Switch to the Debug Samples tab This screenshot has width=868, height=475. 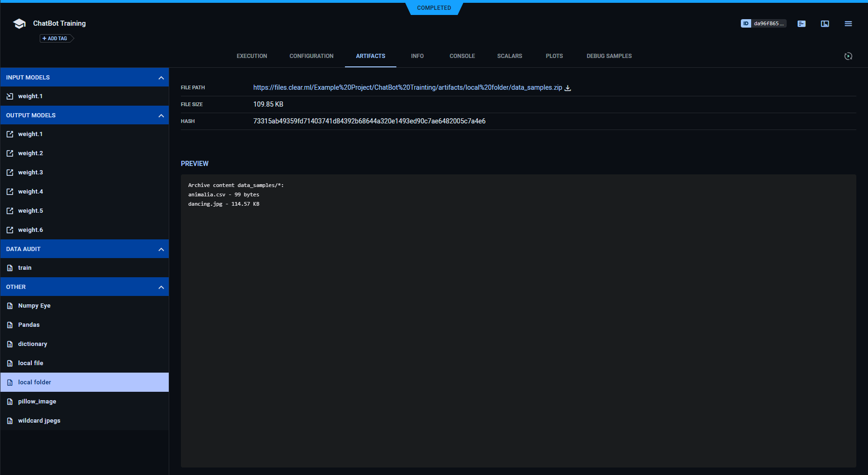[x=609, y=56]
